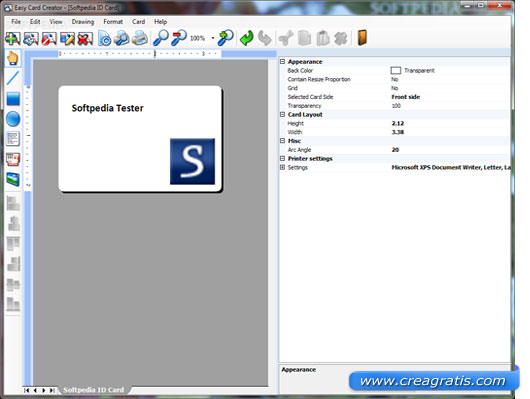Go to next card tab arrow

(44, 390)
